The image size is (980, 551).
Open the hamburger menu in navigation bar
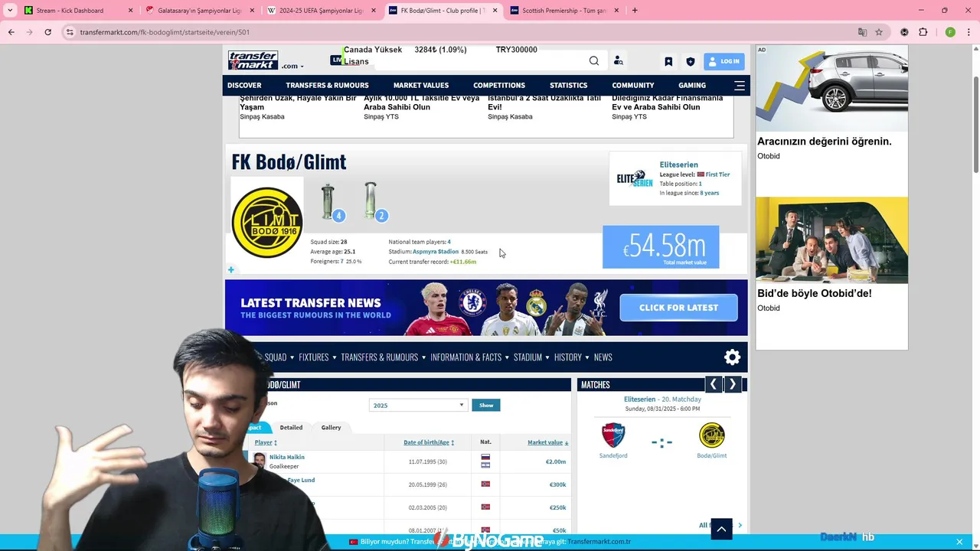(x=740, y=86)
